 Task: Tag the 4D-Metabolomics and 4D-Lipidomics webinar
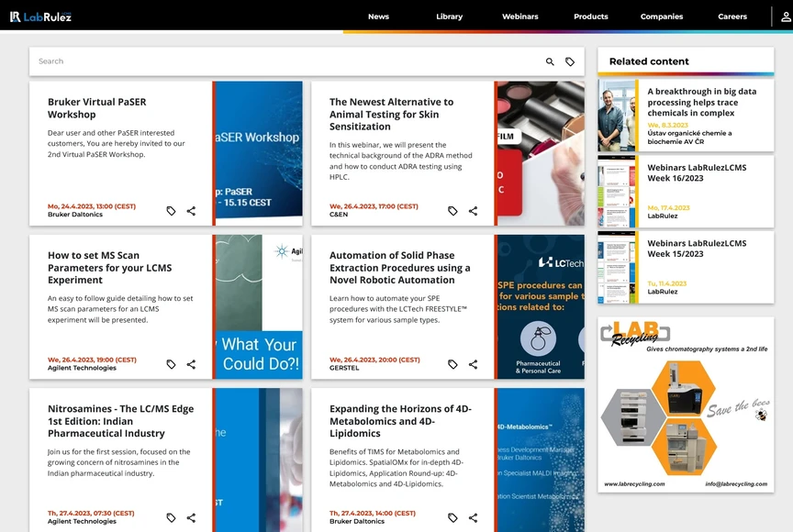click(452, 518)
